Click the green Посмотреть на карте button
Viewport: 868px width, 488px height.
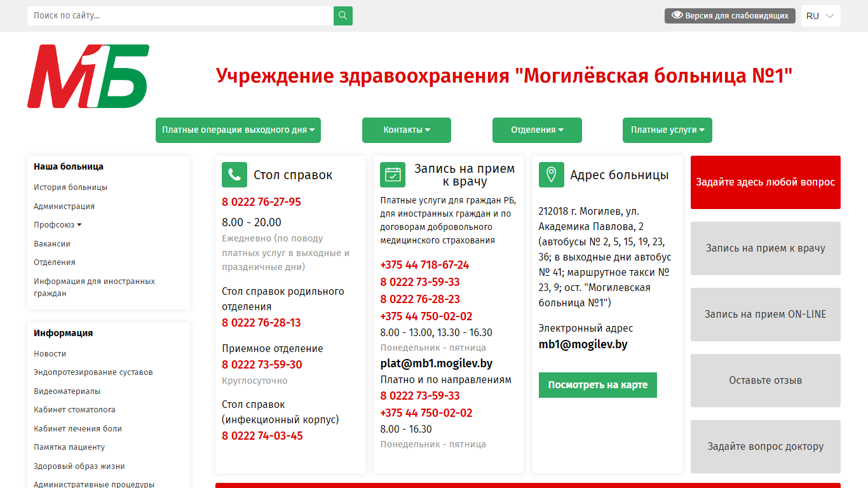pyautogui.click(x=598, y=385)
